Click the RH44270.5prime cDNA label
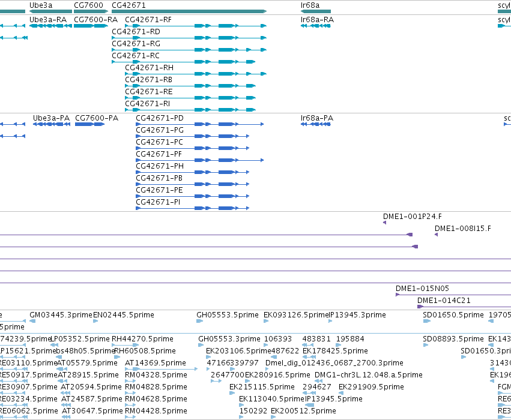The width and height of the screenshot is (511, 420). point(142,339)
